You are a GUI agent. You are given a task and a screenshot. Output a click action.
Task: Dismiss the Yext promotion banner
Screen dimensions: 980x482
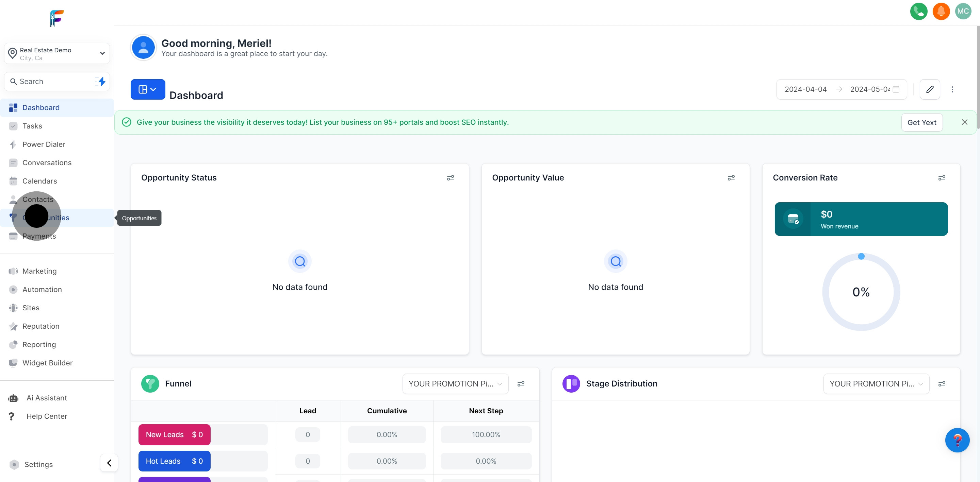click(964, 122)
